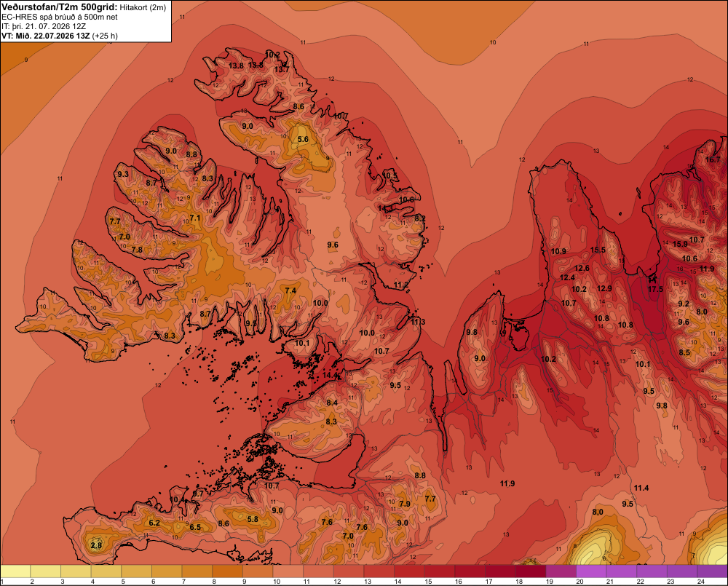Click the 14.4 temperature label
Screen dimensions: 728x586
[x=330, y=375]
